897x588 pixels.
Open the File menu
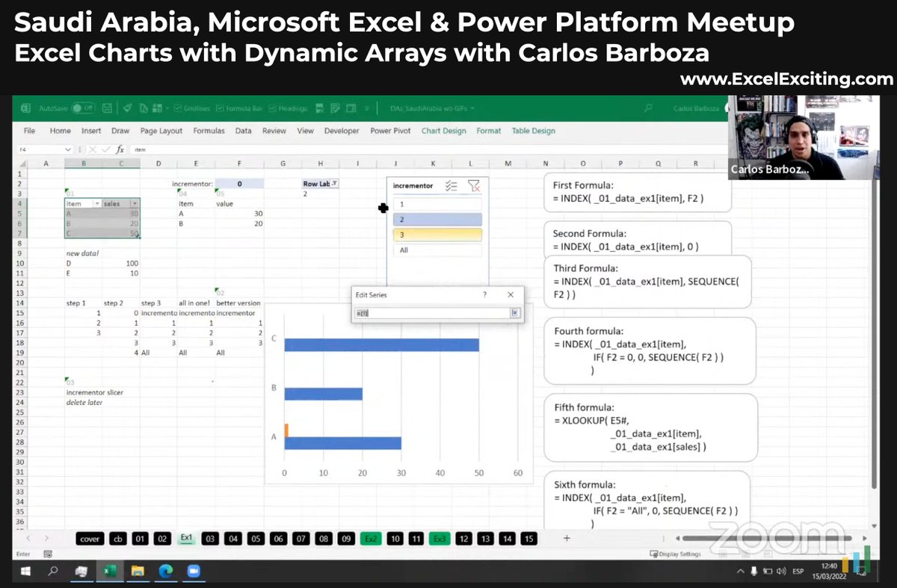(x=29, y=131)
